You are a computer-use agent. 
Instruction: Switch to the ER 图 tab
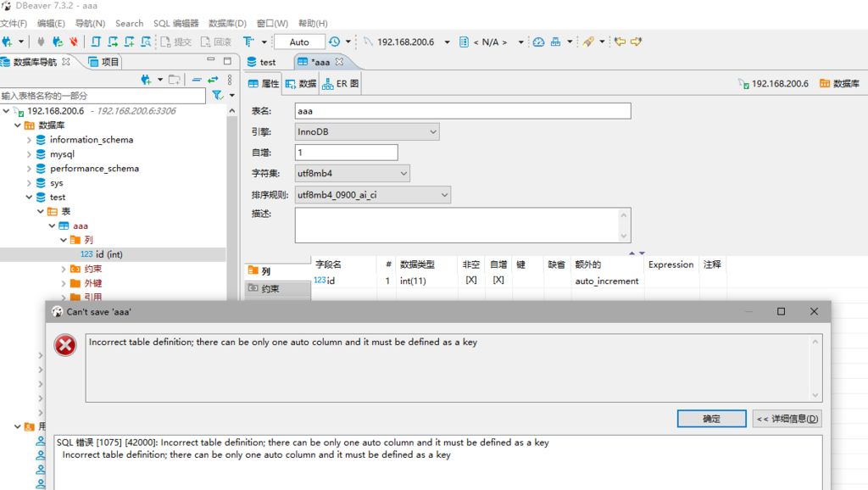[x=341, y=84]
